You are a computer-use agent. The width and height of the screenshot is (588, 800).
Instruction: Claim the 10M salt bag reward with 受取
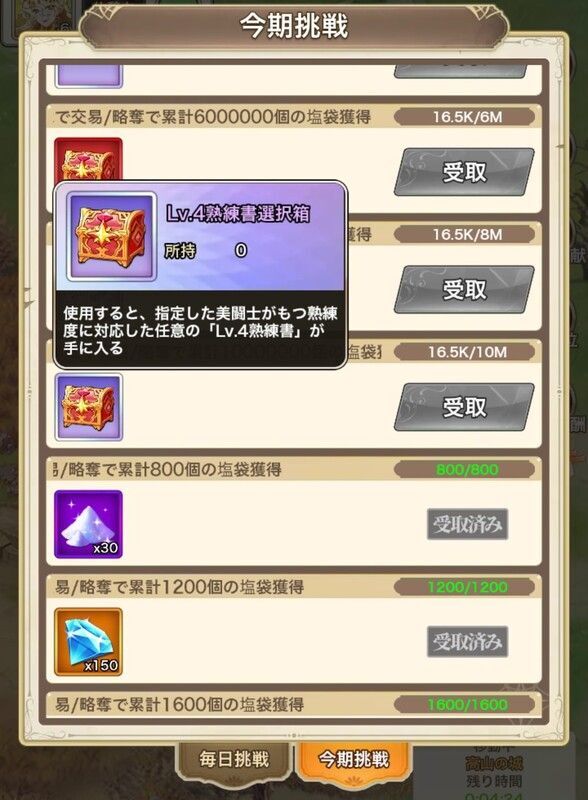(x=464, y=407)
